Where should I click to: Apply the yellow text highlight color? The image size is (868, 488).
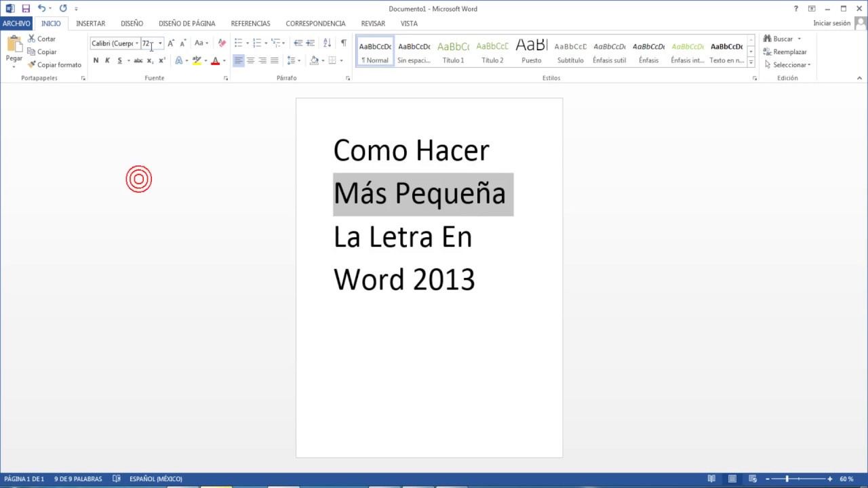[197, 61]
